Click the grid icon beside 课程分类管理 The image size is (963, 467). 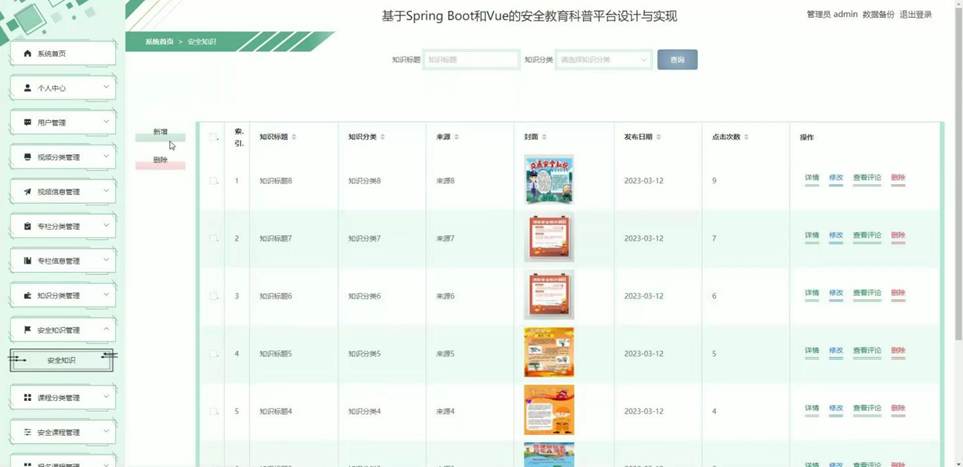[27, 398]
